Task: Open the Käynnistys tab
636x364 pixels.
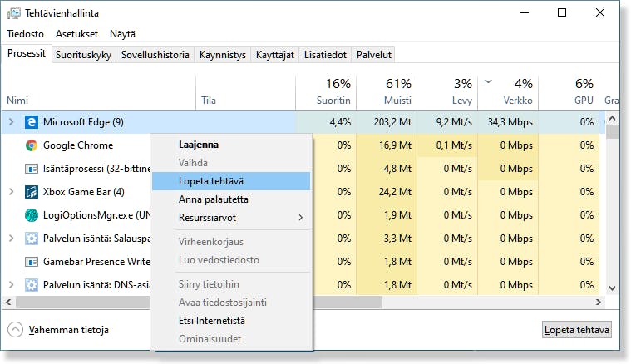Action: tap(223, 55)
